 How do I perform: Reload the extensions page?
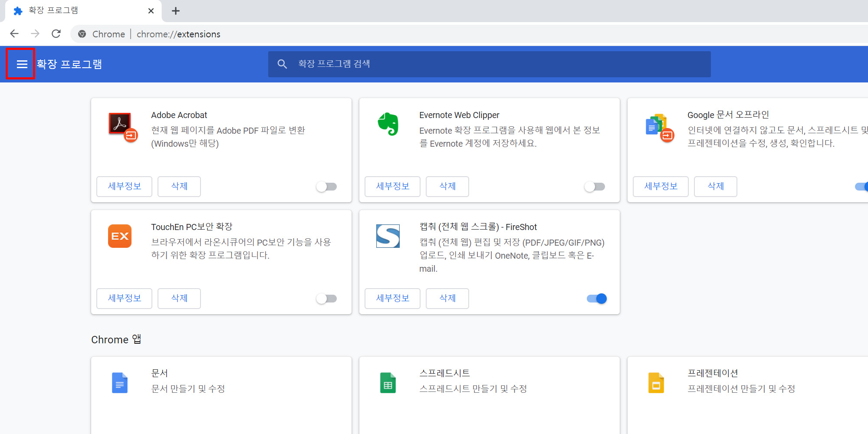pyautogui.click(x=56, y=34)
